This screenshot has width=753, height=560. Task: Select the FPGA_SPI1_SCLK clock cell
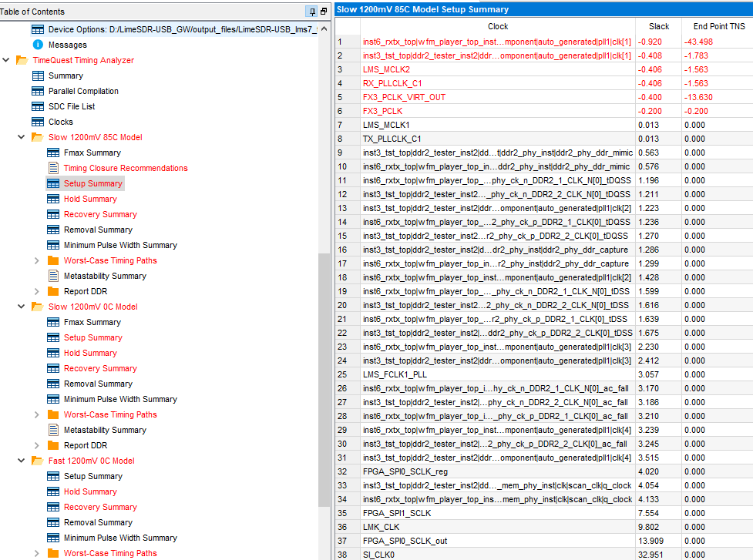point(498,513)
